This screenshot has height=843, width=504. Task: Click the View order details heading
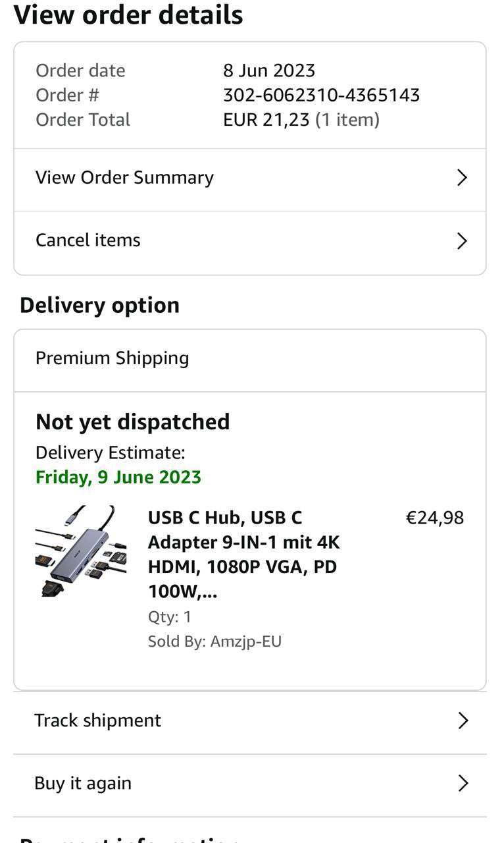pyautogui.click(x=128, y=15)
